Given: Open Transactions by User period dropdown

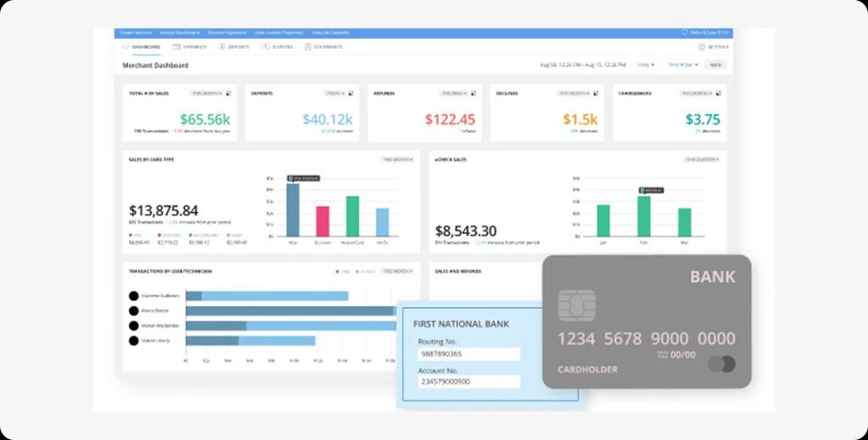Looking at the screenshot, I should pos(398,272).
